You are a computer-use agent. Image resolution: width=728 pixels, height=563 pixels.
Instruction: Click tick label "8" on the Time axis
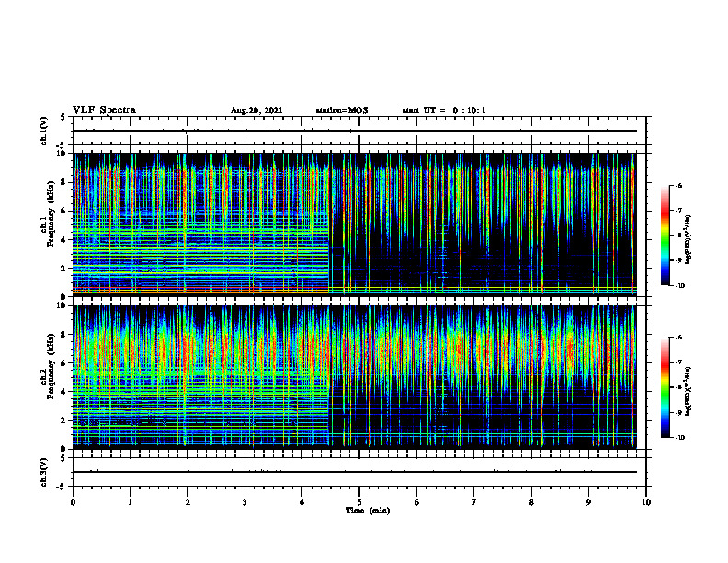coord(531,502)
